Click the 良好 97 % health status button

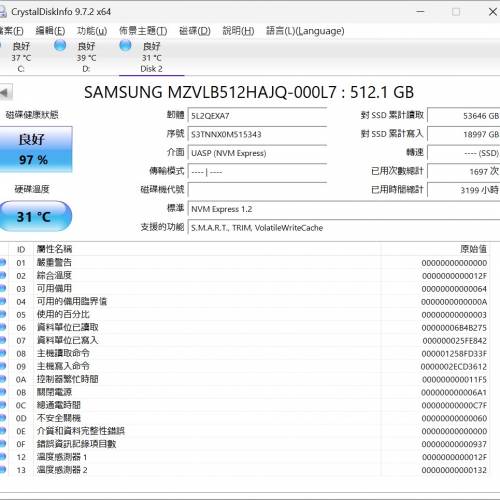[36, 149]
